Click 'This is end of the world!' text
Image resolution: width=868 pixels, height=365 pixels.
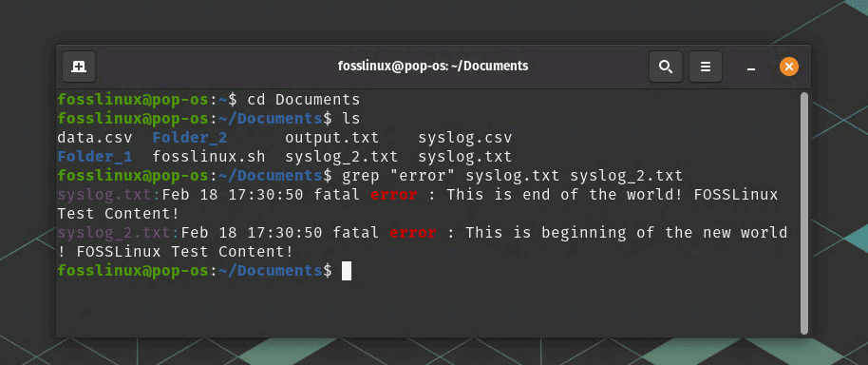[564, 195]
